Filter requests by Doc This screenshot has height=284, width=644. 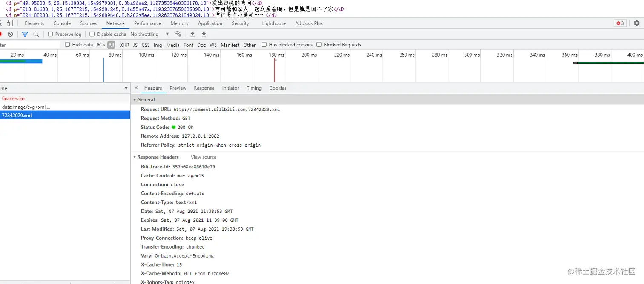(x=201, y=45)
